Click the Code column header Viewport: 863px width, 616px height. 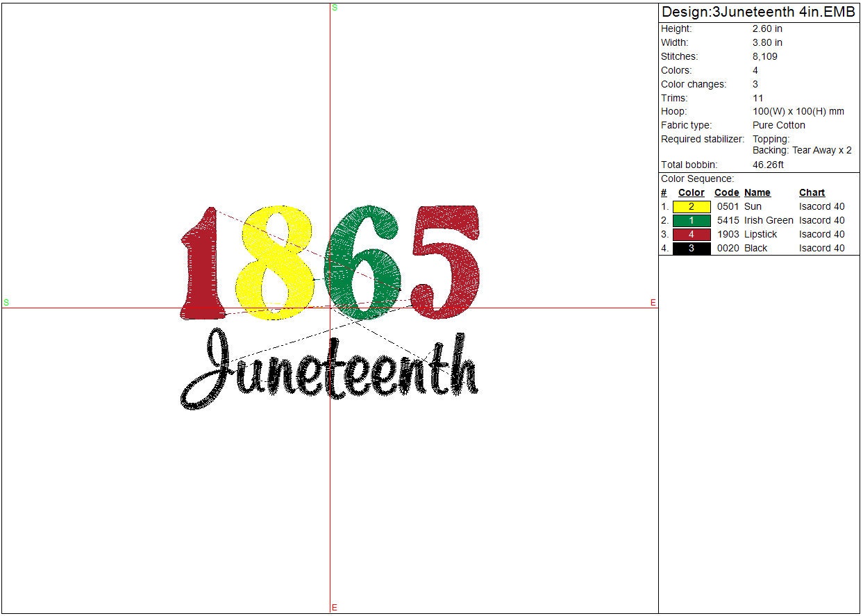[x=726, y=193]
